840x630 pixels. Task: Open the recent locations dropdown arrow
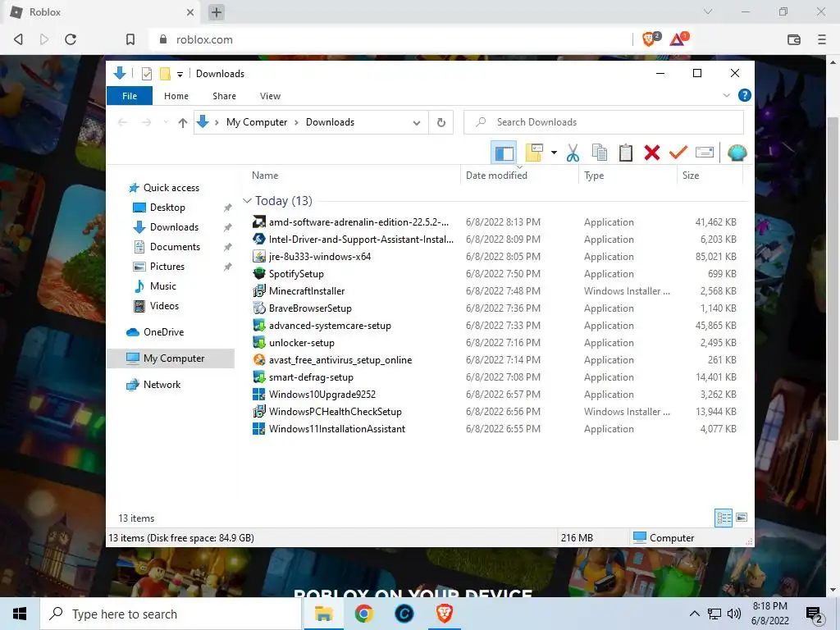click(166, 123)
